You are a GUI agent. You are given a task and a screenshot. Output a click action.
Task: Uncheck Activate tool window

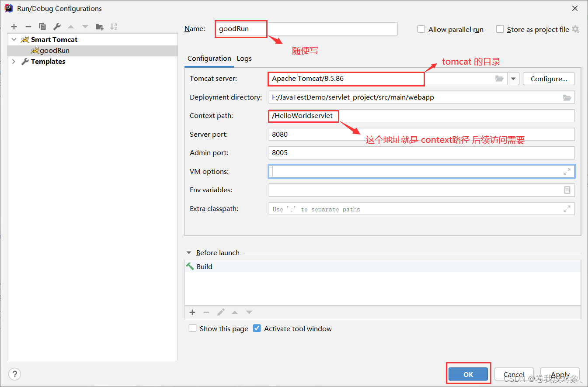click(257, 328)
